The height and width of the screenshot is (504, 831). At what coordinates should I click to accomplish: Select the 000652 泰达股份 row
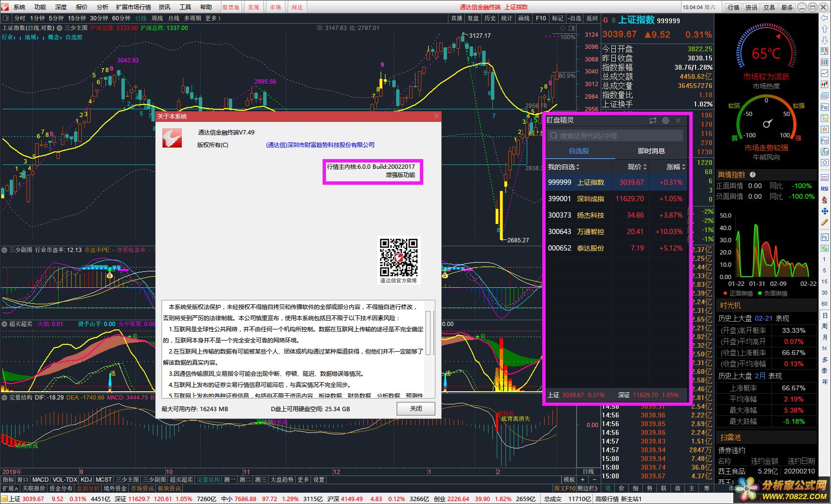coord(616,248)
